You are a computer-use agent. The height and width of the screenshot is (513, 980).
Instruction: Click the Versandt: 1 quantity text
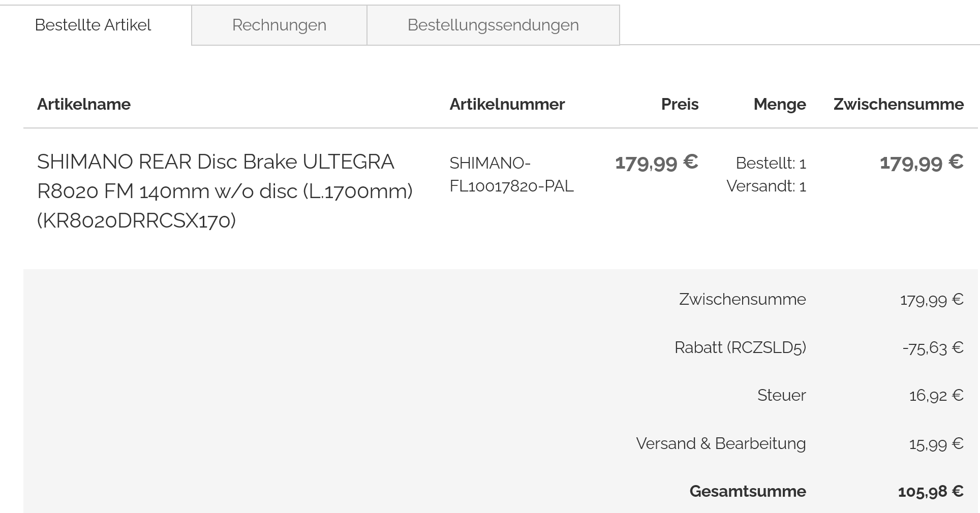click(766, 186)
